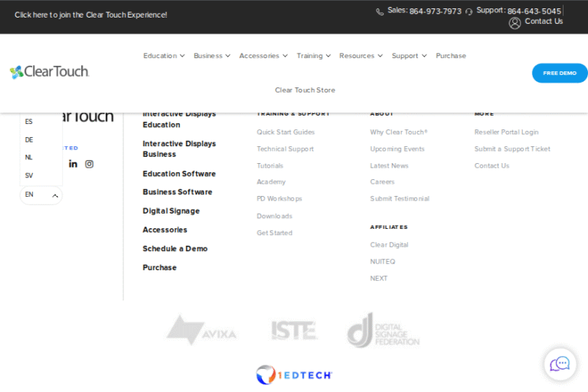Open the Instagram social icon
Screen dimensions: 588x392
90,164
